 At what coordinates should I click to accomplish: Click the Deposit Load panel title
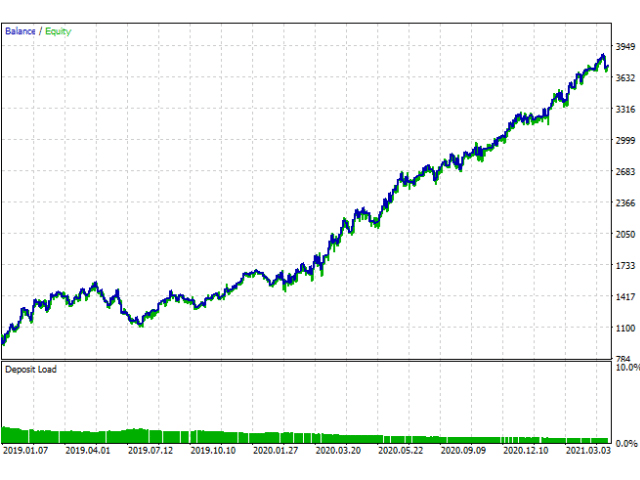pyautogui.click(x=31, y=370)
